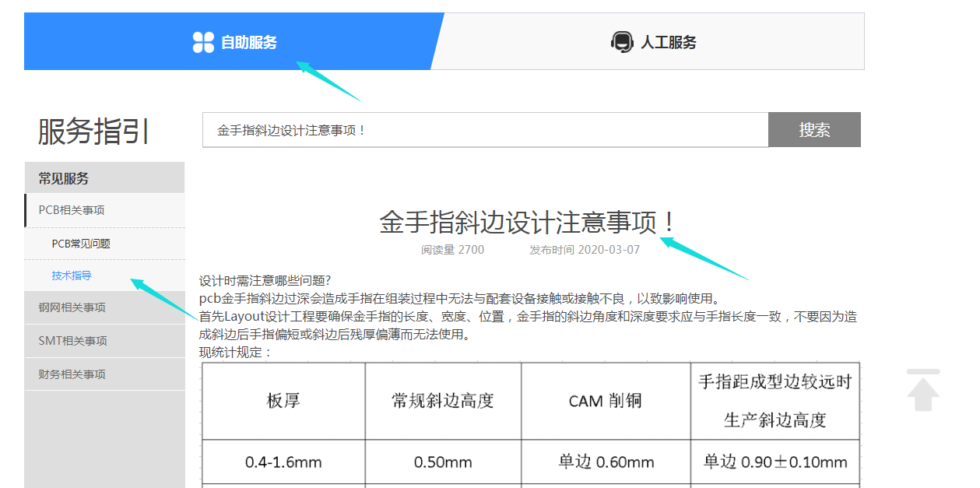Click the 阅读量 2700 view count
Viewport: 980px width, 488px height.
(452, 250)
